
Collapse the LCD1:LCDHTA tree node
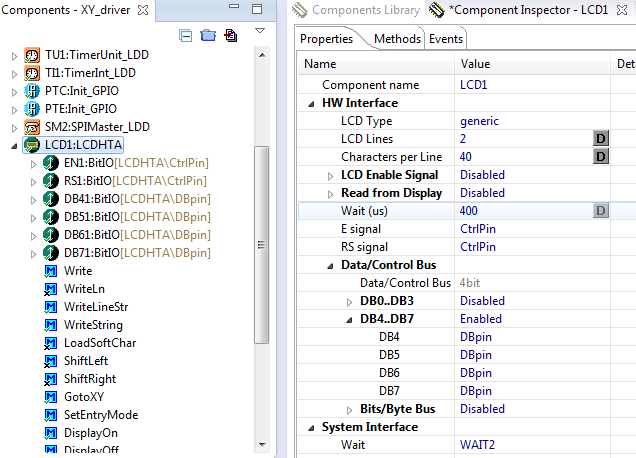[14, 146]
